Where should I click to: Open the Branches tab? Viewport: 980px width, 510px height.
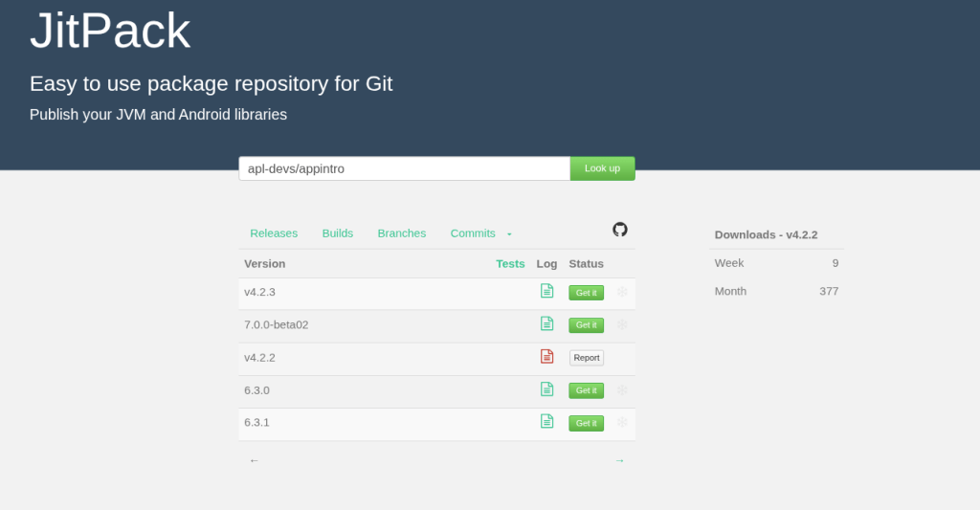(402, 233)
